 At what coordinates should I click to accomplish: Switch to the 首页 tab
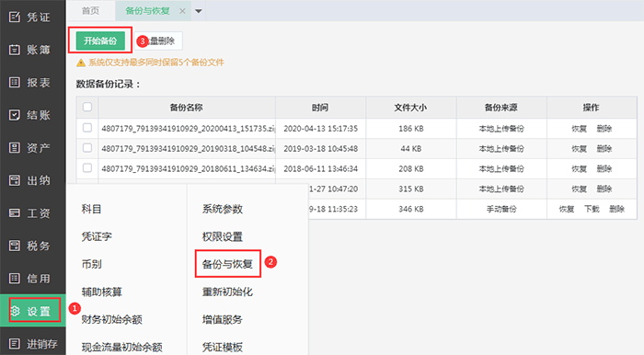pyautogui.click(x=90, y=11)
